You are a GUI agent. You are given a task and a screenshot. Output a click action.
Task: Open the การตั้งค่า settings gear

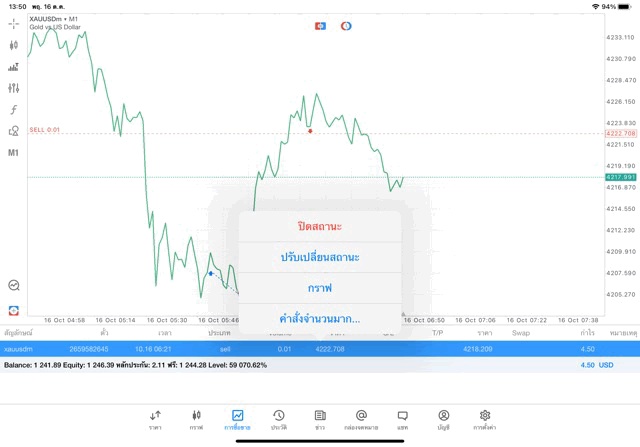(x=485, y=418)
